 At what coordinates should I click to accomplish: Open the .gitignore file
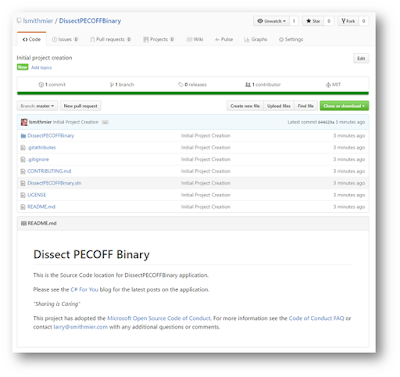coord(38,159)
